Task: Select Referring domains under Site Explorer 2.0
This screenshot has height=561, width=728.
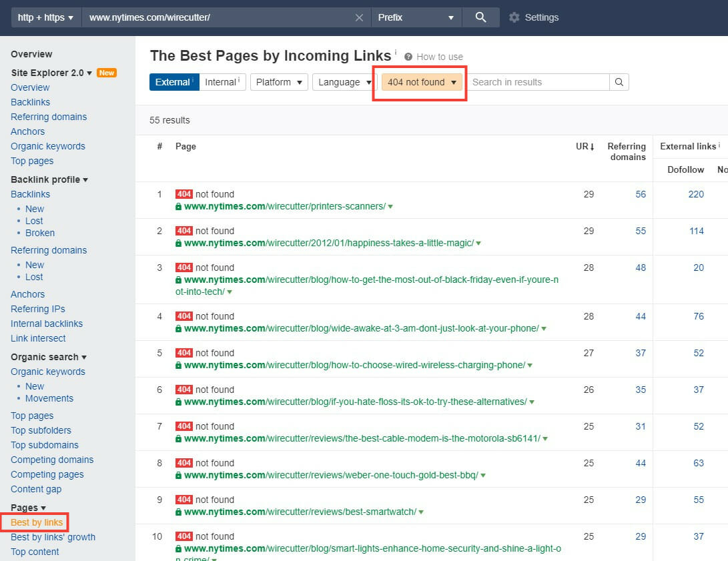Action: coord(49,117)
